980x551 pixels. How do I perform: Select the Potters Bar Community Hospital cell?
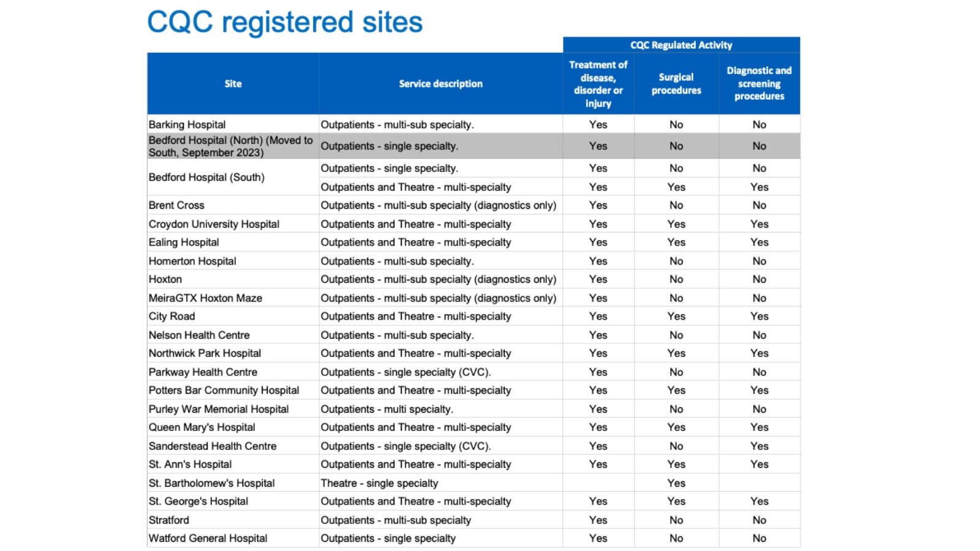click(224, 390)
